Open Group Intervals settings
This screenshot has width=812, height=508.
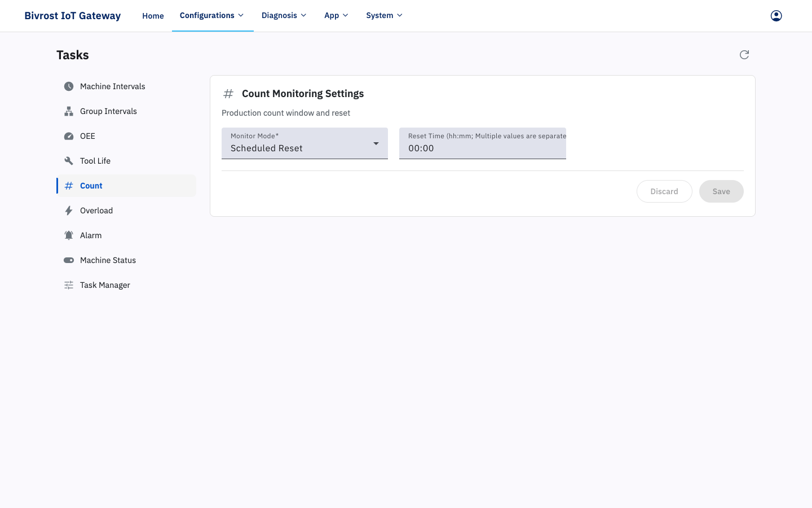[x=126, y=111]
